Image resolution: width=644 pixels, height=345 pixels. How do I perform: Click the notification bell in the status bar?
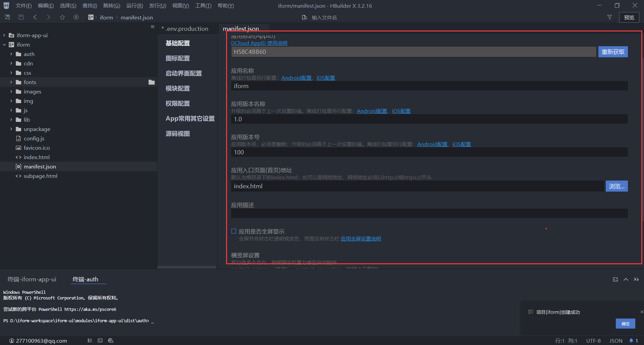point(631,341)
